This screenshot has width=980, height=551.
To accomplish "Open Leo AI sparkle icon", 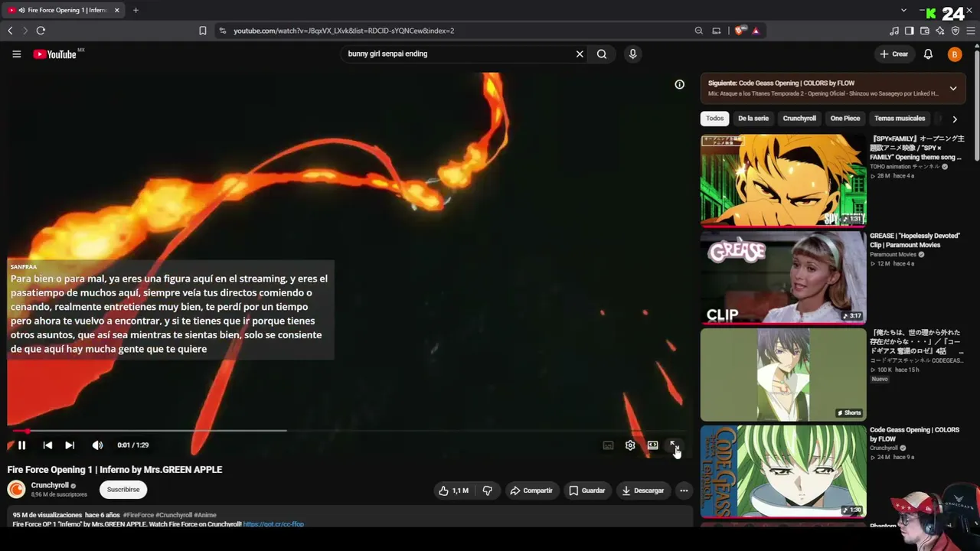I will (x=940, y=31).
